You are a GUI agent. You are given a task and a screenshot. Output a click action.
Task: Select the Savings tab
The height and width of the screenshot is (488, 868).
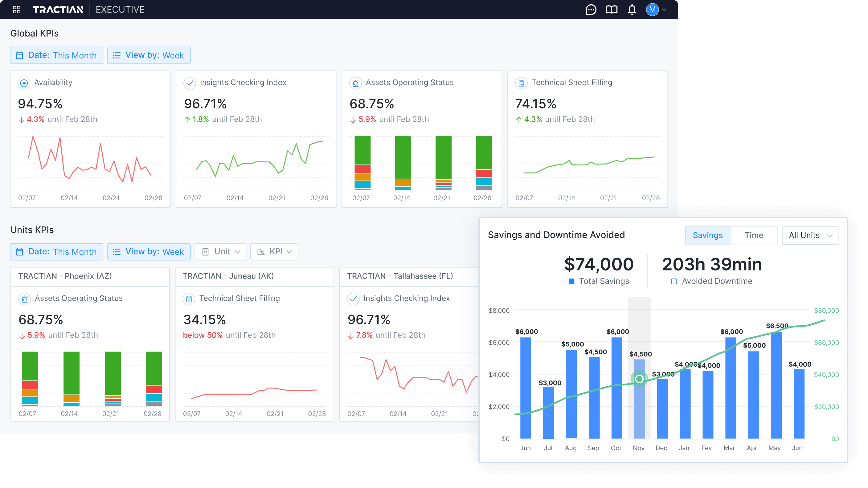click(708, 235)
